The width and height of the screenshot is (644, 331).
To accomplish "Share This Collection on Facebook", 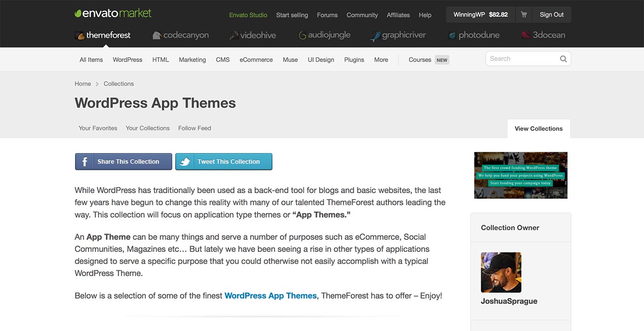I will coord(124,161).
